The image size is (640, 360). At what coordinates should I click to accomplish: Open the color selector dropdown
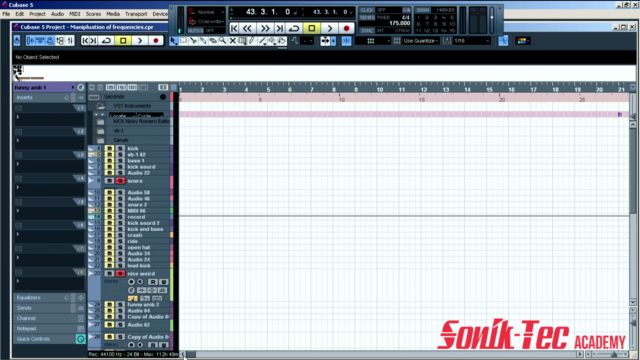tap(523, 41)
